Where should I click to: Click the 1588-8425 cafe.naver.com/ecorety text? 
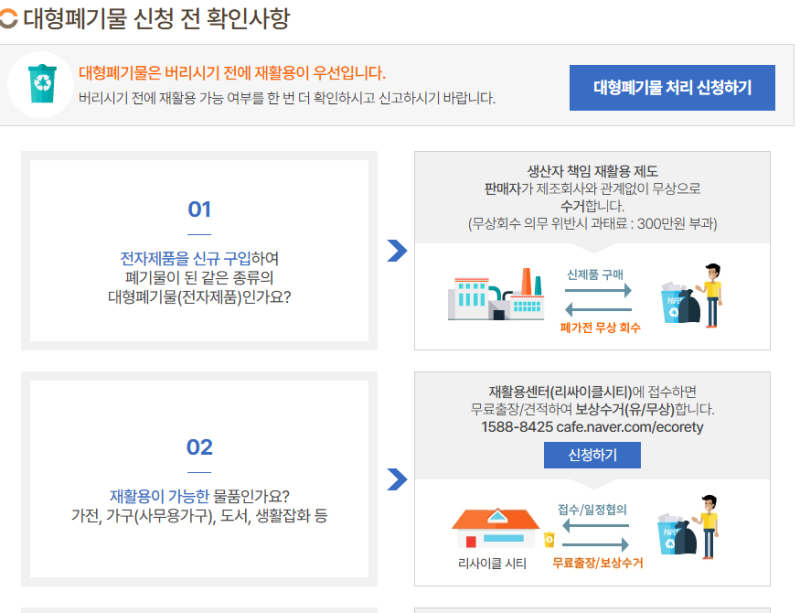tap(592, 427)
